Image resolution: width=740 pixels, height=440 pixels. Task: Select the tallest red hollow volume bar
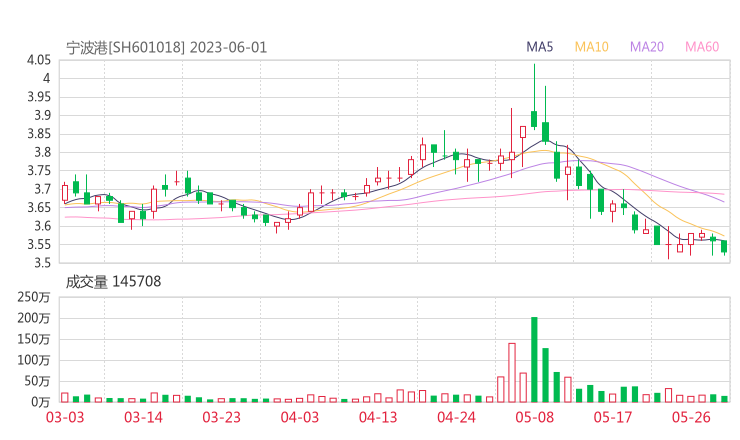pyautogui.click(x=512, y=373)
